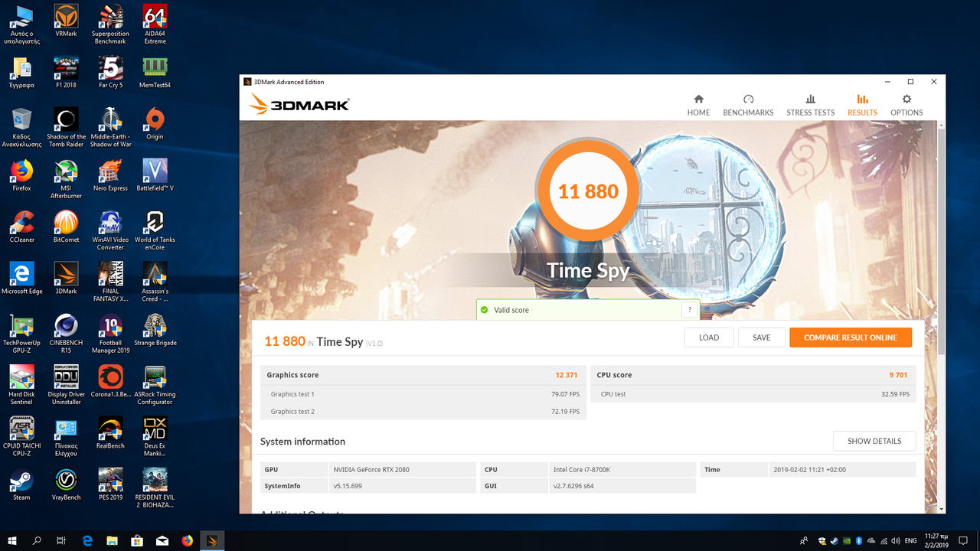Open CINEBENCH R15 desktop icon
Viewport: 980px width, 551px height.
[66, 334]
